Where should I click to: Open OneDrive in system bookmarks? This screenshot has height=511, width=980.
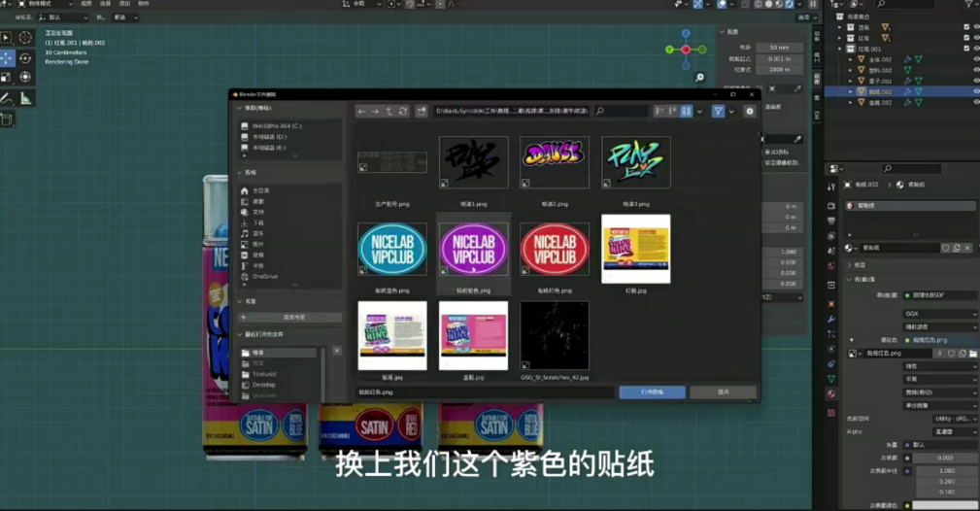[x=290, y=277]
